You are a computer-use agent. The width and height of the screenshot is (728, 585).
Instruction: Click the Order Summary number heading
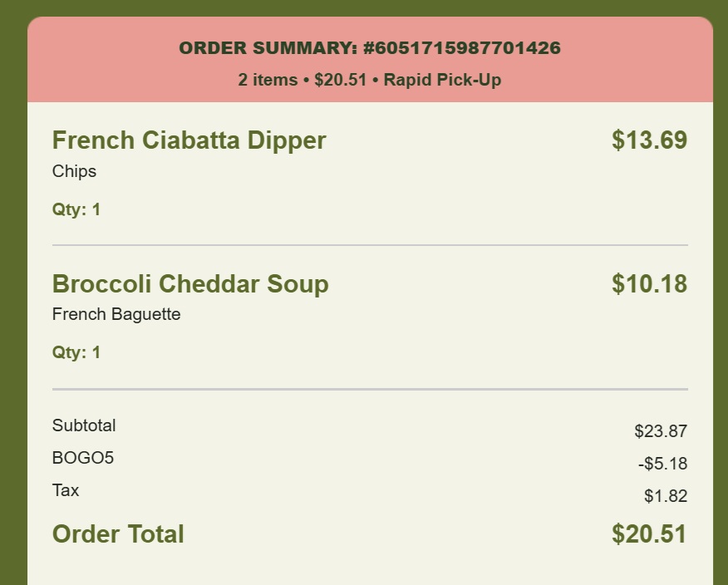click(x=370, y=48)
